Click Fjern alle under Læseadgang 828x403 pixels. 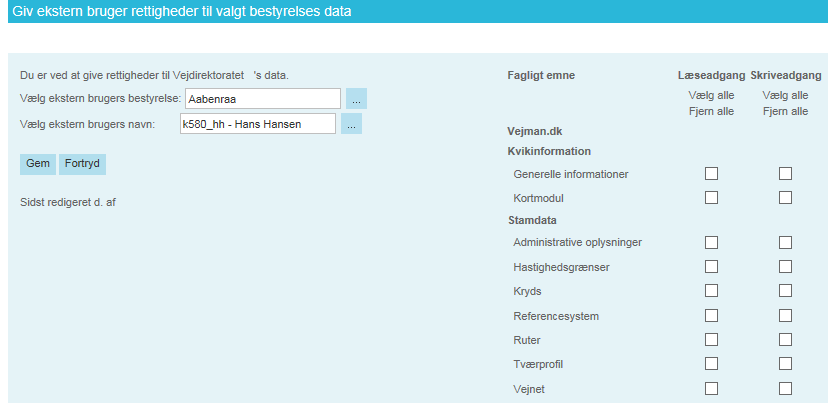[711, 111]
